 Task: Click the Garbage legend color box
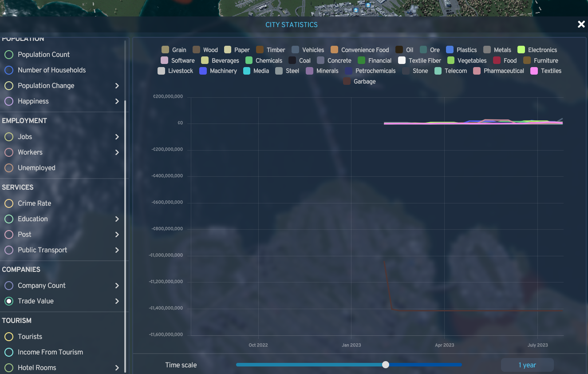point(347,81)
